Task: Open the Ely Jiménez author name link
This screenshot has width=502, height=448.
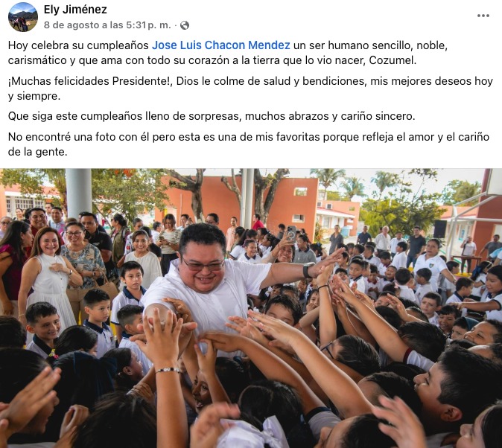Action: pyautogui.click(x=75, y=10)
